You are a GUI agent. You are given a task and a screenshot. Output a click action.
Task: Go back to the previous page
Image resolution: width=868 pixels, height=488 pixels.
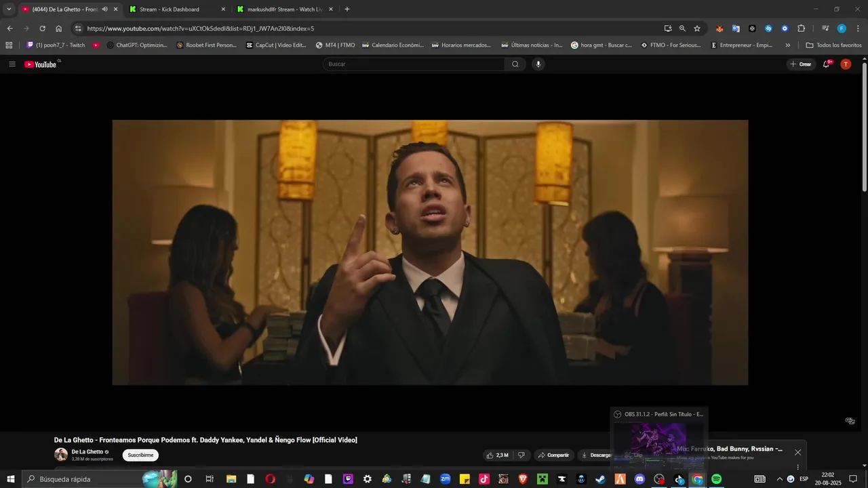[x=9, y=28]
